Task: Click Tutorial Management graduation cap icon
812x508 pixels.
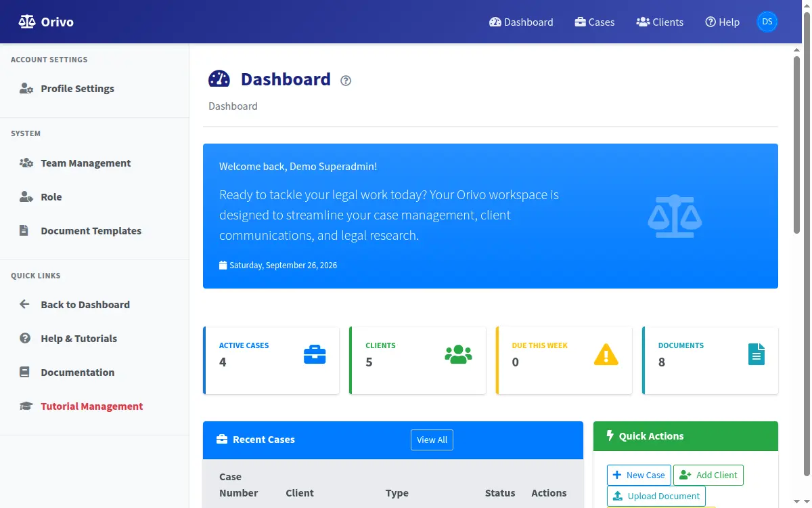Action: click(x=26, y=406)
